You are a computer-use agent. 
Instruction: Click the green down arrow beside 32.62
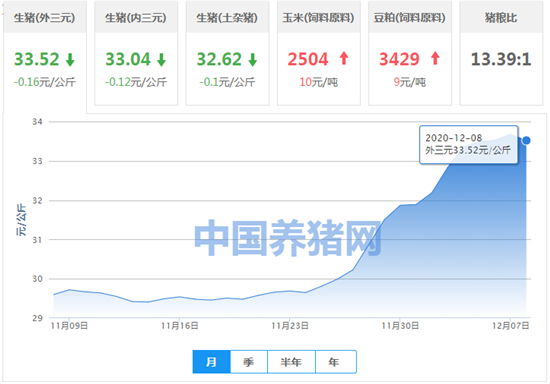(x=253, y=59)
